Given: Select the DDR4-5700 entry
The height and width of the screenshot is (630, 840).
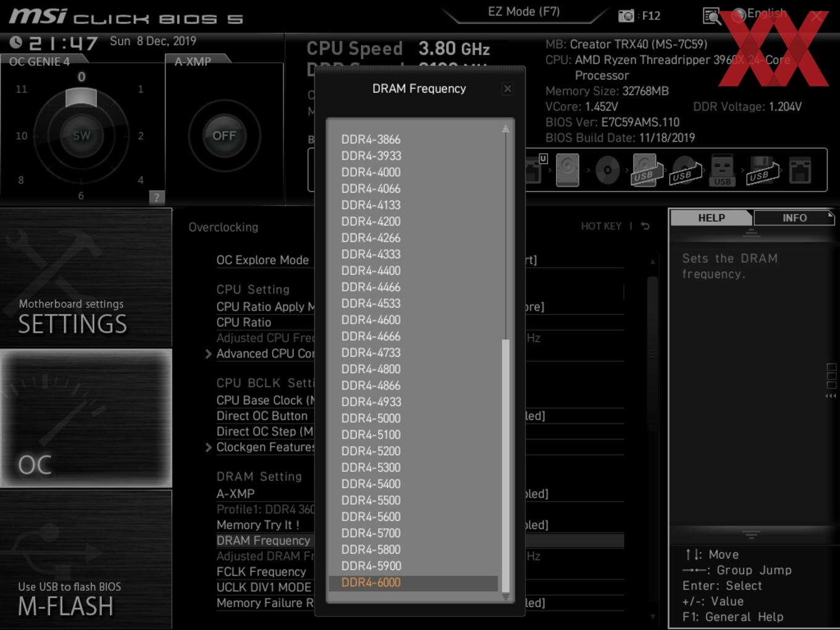Looking at the screenshot, I should [x=371, y=533].
